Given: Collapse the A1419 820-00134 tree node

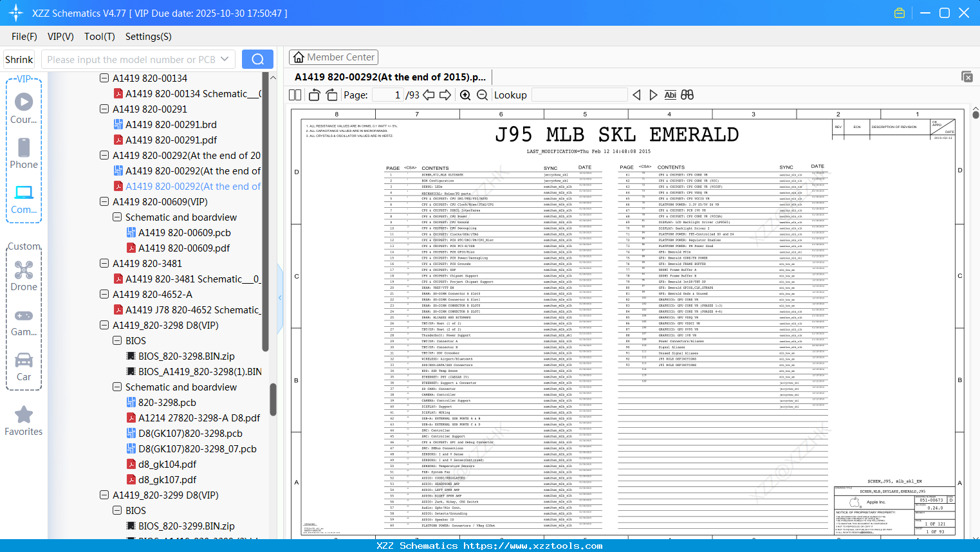Looking at the screenshot, I should point(104,78).
